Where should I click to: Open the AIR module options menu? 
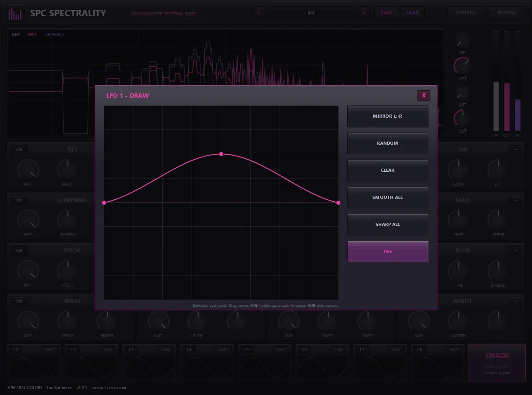pyautogui.click(x=515, y=149)
